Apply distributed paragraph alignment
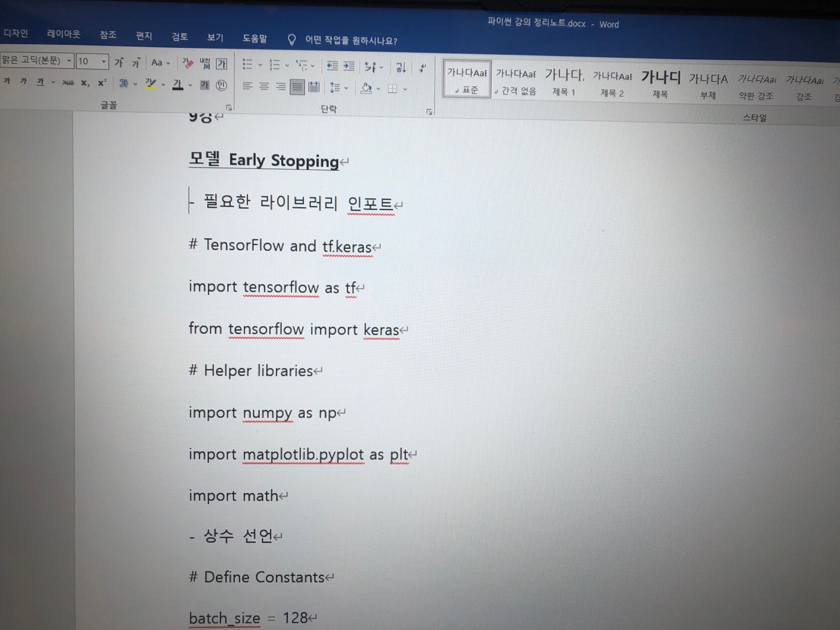Screen dimensions: 840x630 314,87
